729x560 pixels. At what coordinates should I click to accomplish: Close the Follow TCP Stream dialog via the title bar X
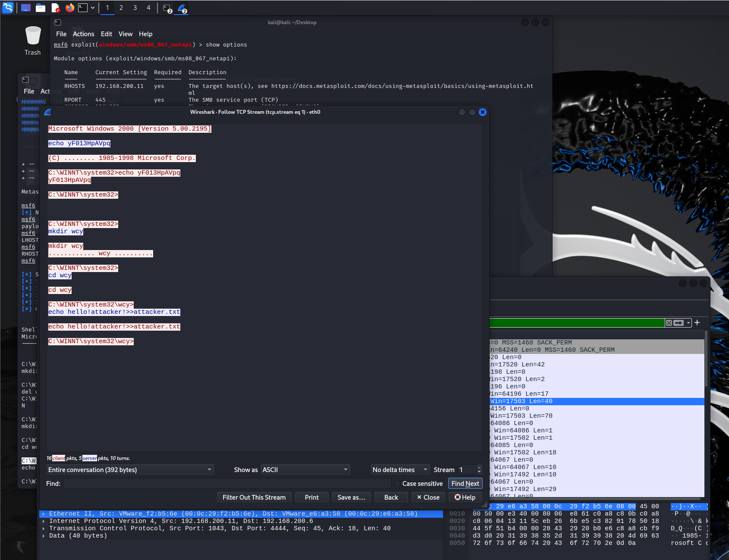[x=483, y=112]
